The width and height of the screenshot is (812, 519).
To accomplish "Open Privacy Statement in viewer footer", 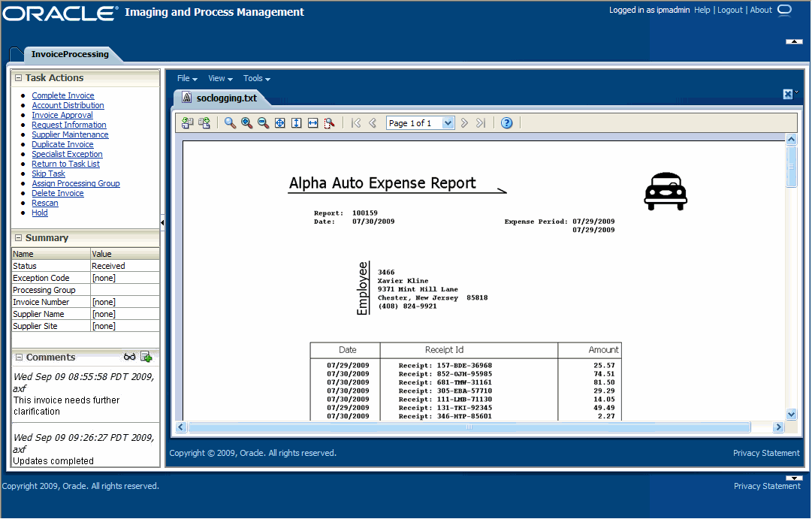I will click(x=766, y=453).
